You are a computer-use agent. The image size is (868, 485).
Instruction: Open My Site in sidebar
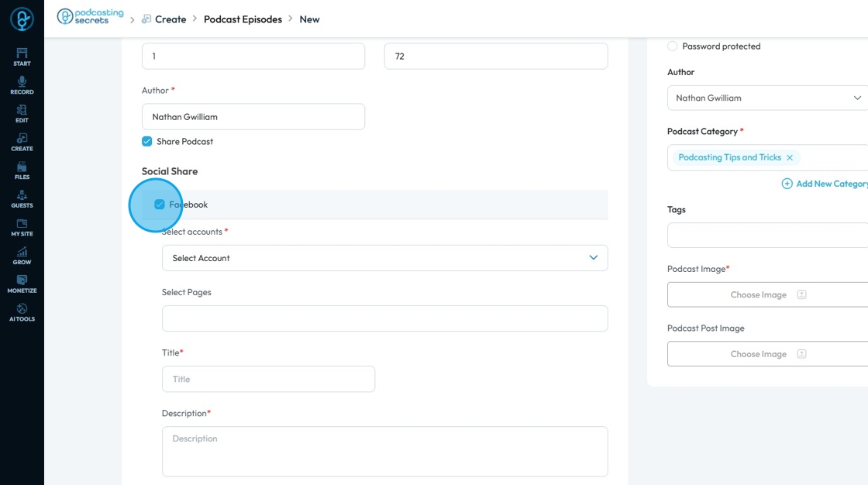coord(22,228)
